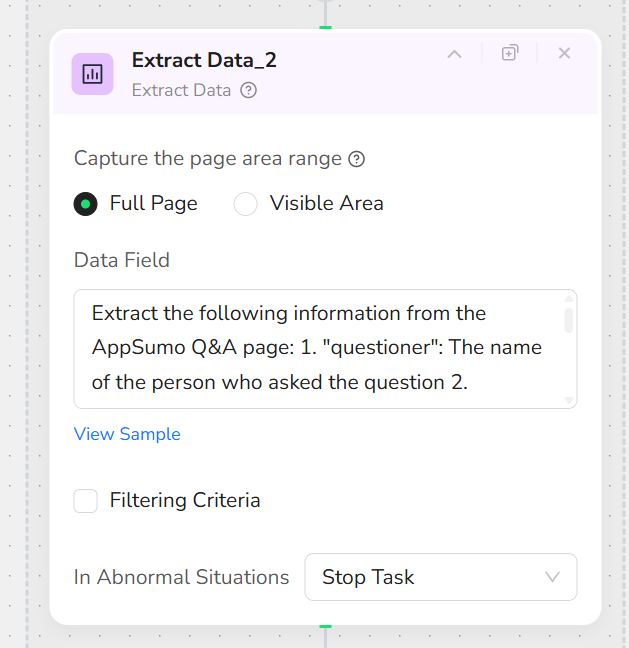Select the Full Page radio option
The width and height of the screenshot is (629, 648).
coord(86,204)
